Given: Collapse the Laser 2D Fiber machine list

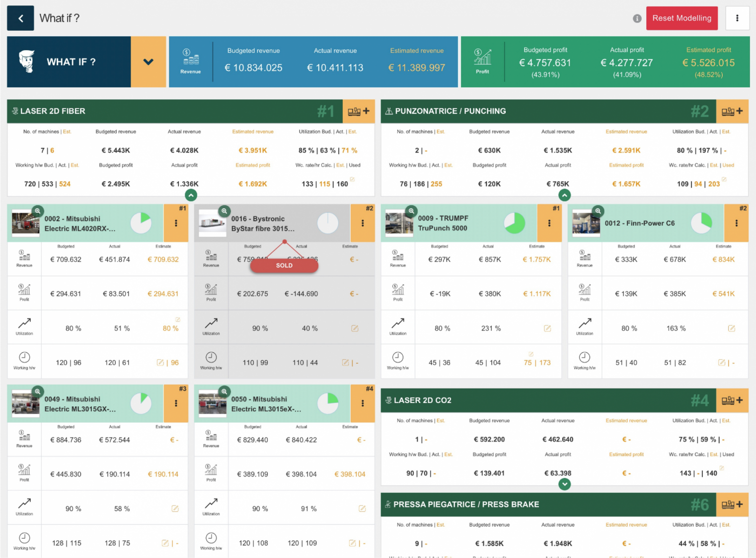Looking at the screenshot, I should (x=191, y=195).
